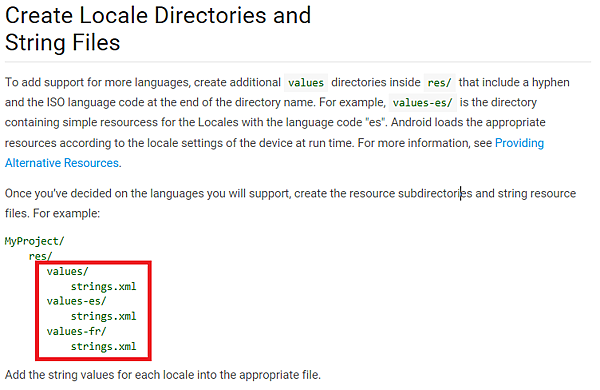Click the values-es/ directory in code listing

click(76, 301)
